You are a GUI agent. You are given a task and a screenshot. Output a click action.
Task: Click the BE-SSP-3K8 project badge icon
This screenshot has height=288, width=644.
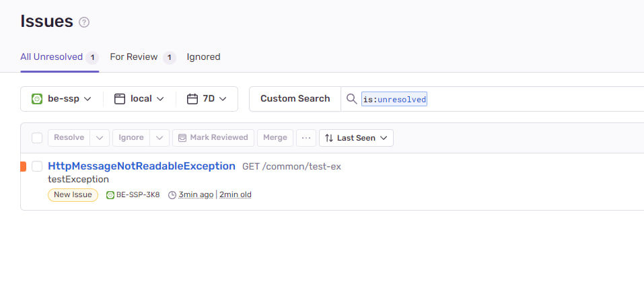(x=110, y=195)
